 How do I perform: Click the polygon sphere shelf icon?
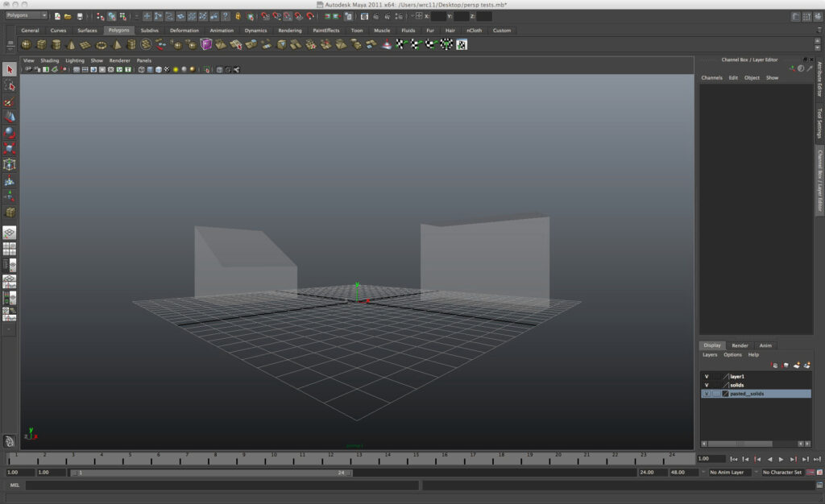(27, 45)
